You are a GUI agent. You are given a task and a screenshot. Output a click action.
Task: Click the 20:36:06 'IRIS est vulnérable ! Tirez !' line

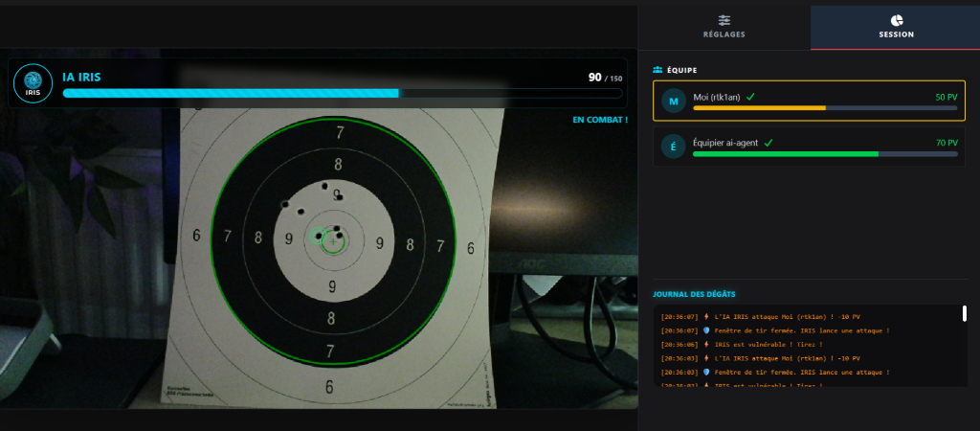click(742, 344)
